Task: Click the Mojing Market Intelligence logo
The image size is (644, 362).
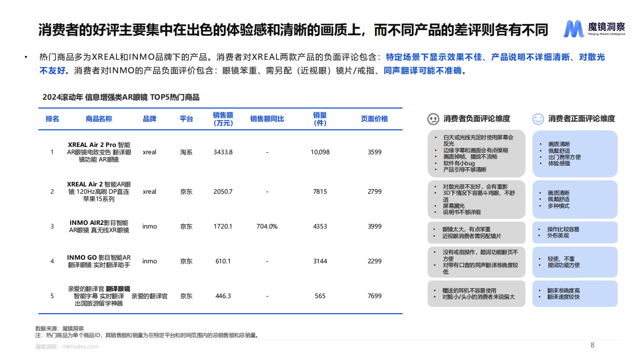Action: click(594, 29)
